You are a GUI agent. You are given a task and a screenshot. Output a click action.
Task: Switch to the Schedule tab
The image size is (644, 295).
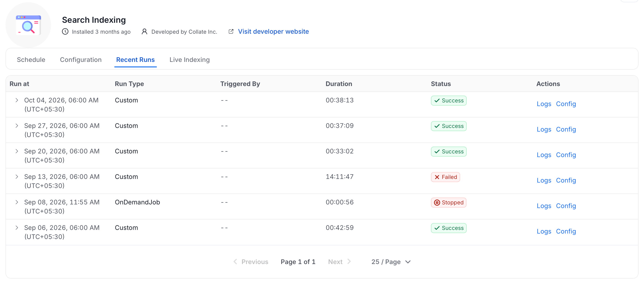click(31, 60)
